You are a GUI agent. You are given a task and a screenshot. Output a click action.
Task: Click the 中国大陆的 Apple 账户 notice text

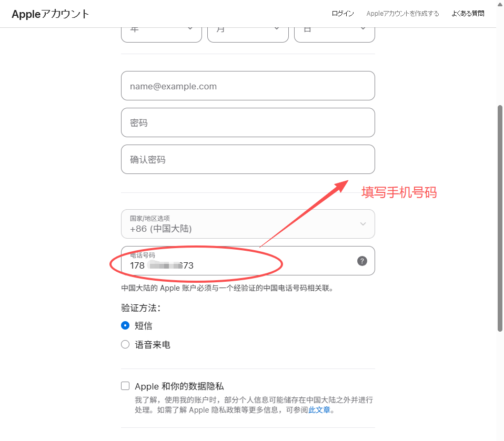point(227,288)
